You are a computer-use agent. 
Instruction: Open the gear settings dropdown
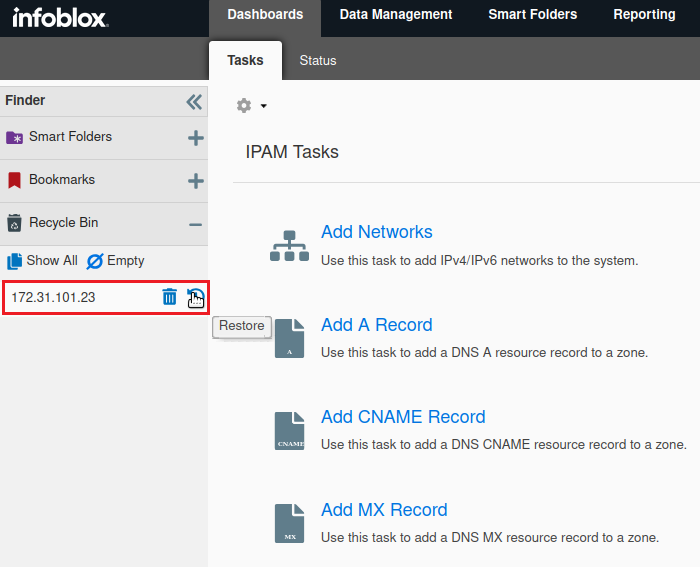[251, 105]
